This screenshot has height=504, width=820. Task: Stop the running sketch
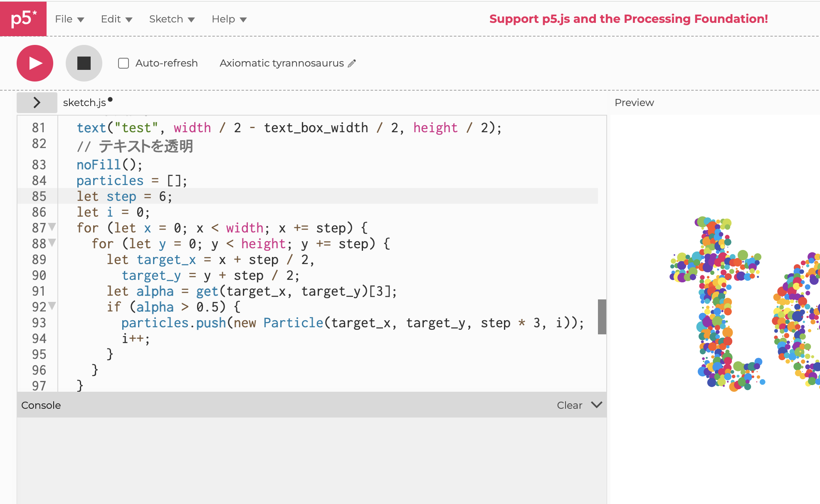pyautogui.click(x=84, y=63)
